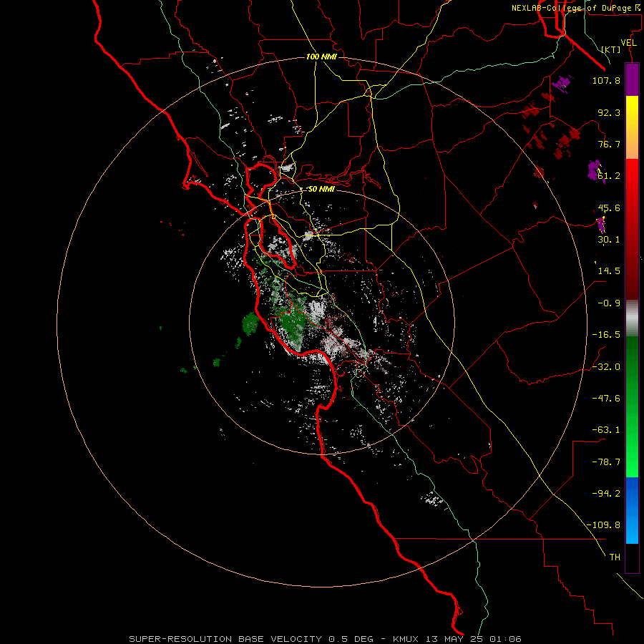644x644 pixels.
Task: Click the -78.7 legend value
Action: 606,462
